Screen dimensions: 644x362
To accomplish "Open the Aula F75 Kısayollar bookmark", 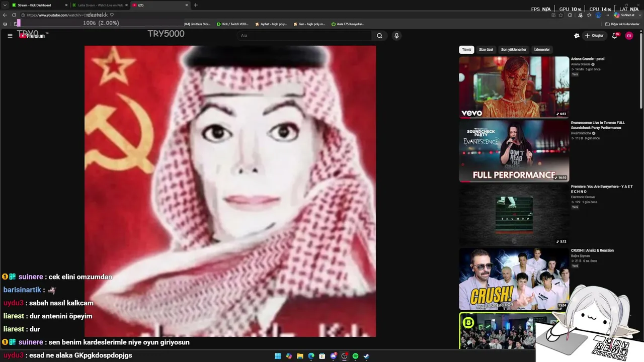I will (348, 24).
